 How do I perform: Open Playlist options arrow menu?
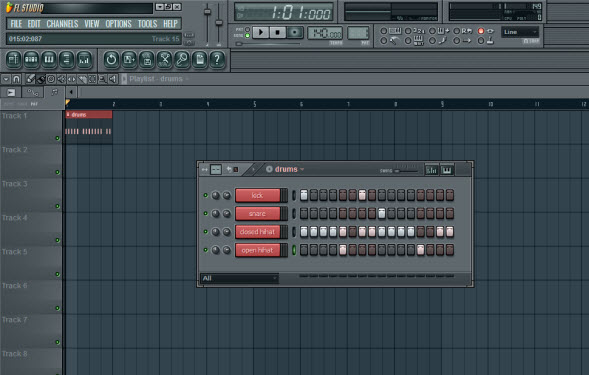click(6, 79)
